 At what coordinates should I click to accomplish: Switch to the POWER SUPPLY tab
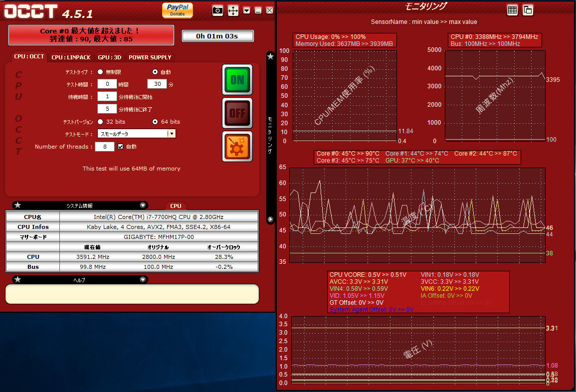click(150, 57)
